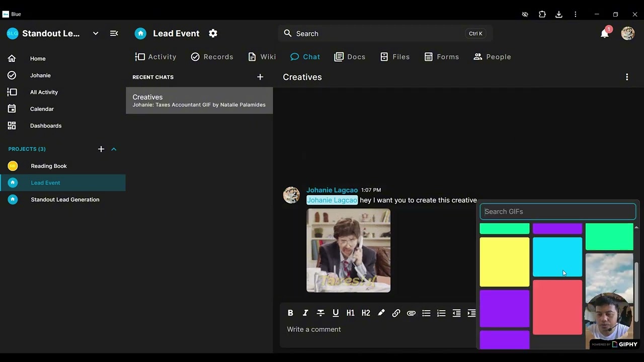
Task: Click the Write a comment field
Action: click(x=377, y=329)
